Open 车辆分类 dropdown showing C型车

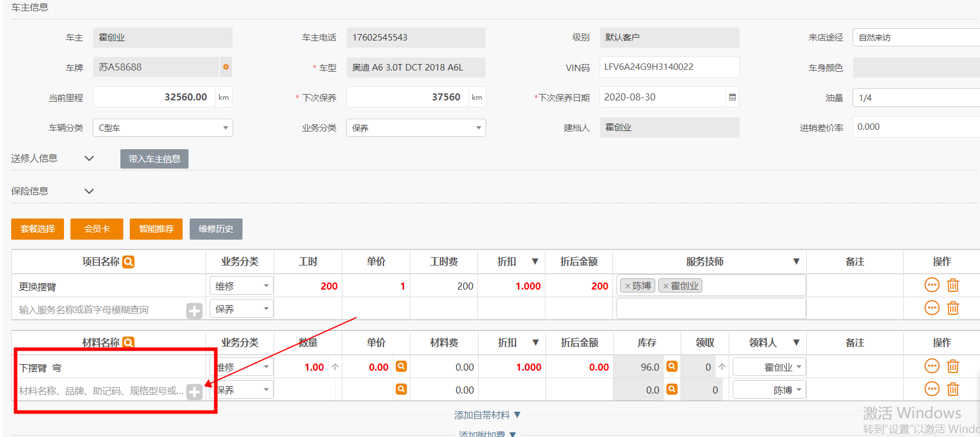pos(163,127)
